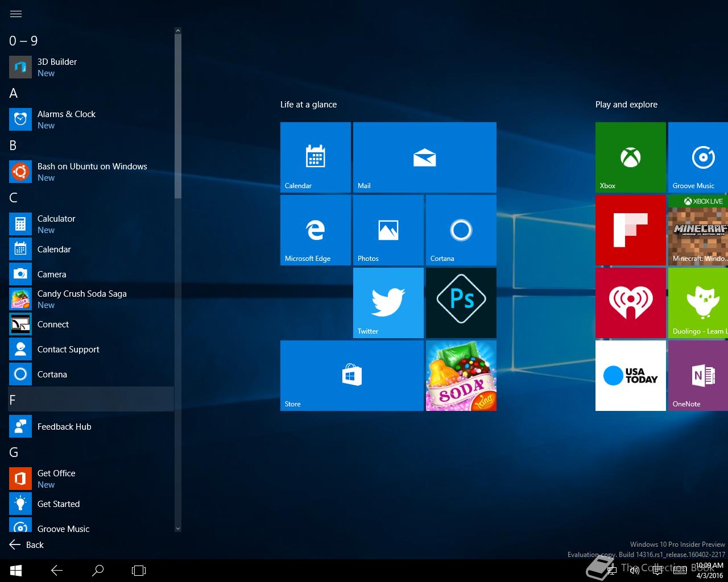Click the Back button below the app list
This screenshot has width=728, height=582.
click(x=27, y=544)
